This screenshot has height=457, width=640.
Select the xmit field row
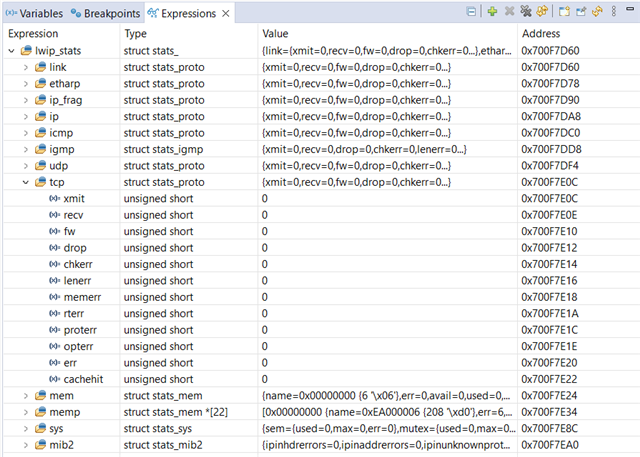tap(322, 199)
